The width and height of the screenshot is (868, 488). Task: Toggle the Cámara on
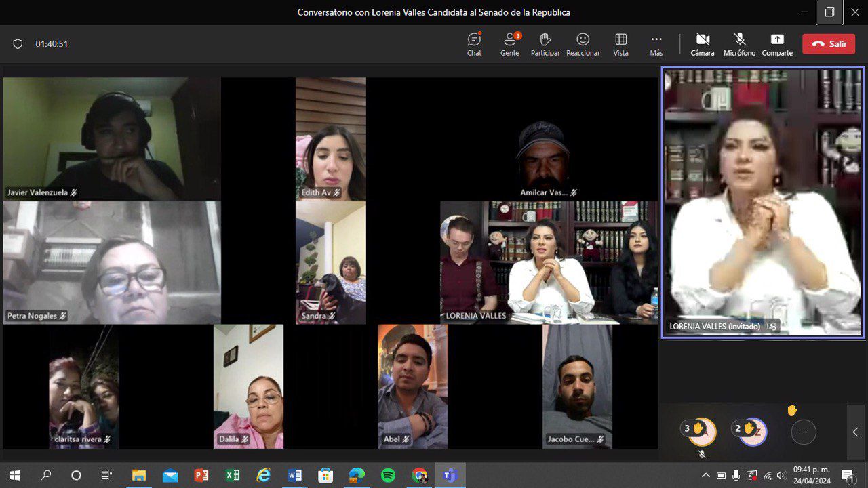[x=703, y=43]
